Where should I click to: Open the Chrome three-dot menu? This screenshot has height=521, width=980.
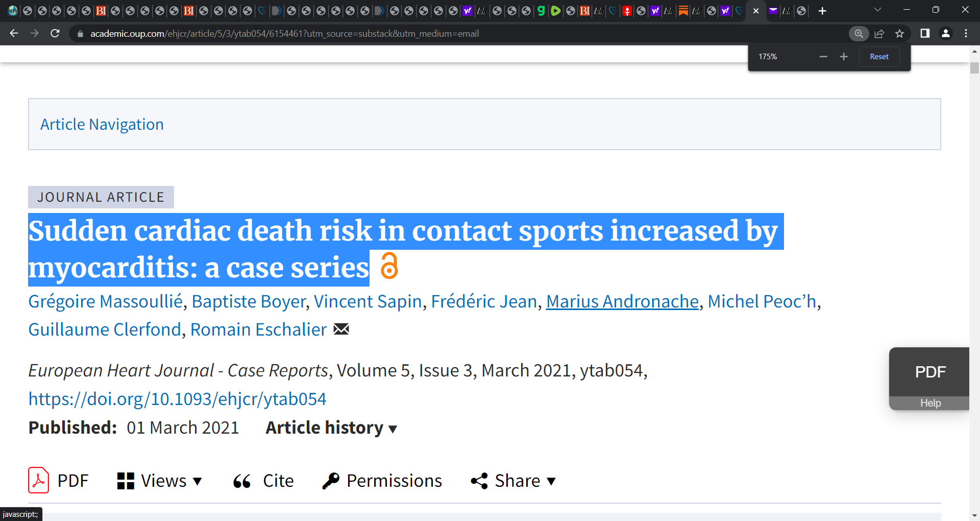966,33
